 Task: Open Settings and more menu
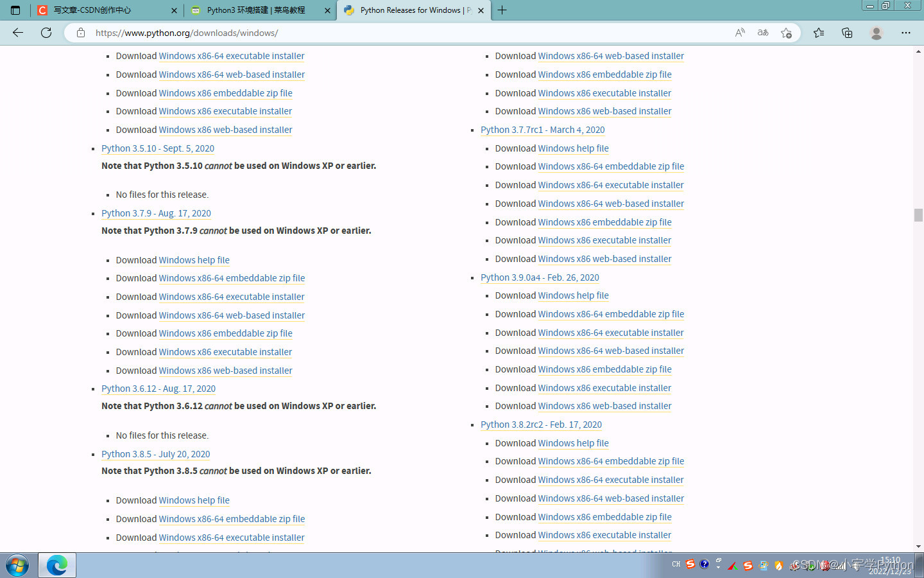(x=906, y=33)
